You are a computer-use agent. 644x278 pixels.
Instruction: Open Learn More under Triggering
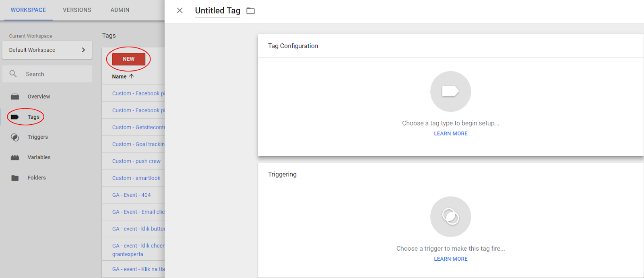[x=451, y=259]
